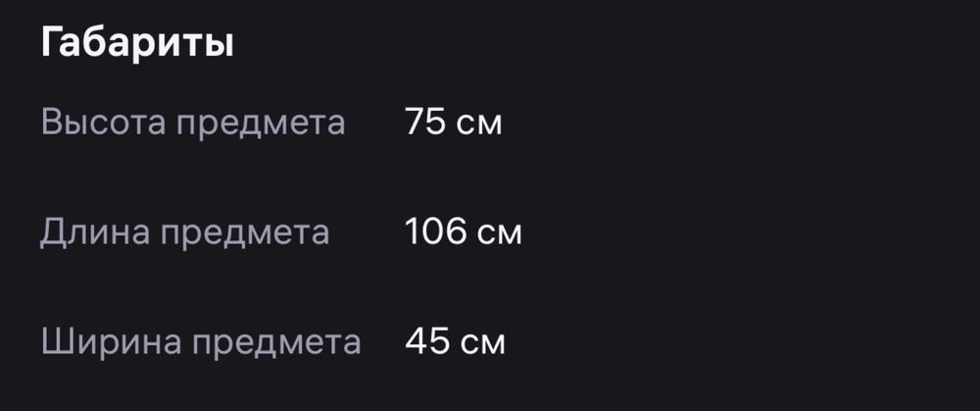Click the word Ширина

click(112, 343)
